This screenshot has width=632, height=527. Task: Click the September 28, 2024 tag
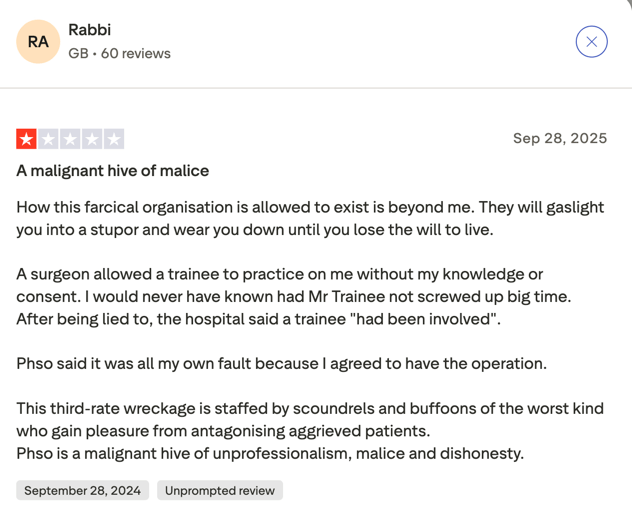click(x=82, y=490)
